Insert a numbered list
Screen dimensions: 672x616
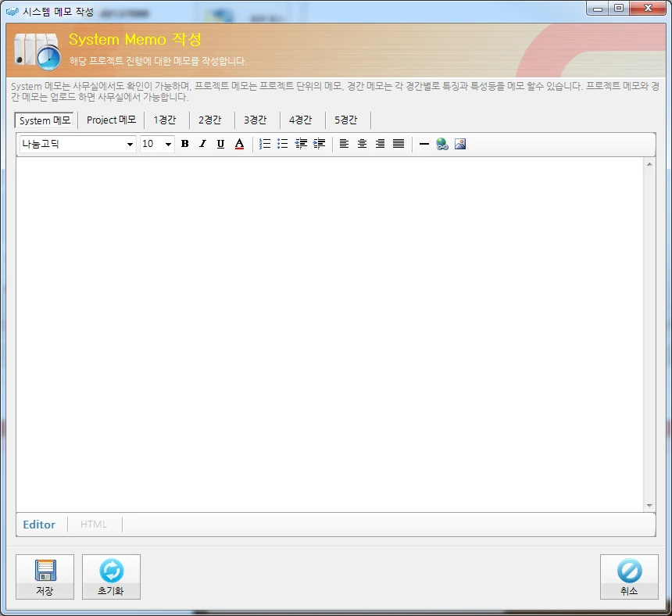pyautogui.click(x=265, y=144)
